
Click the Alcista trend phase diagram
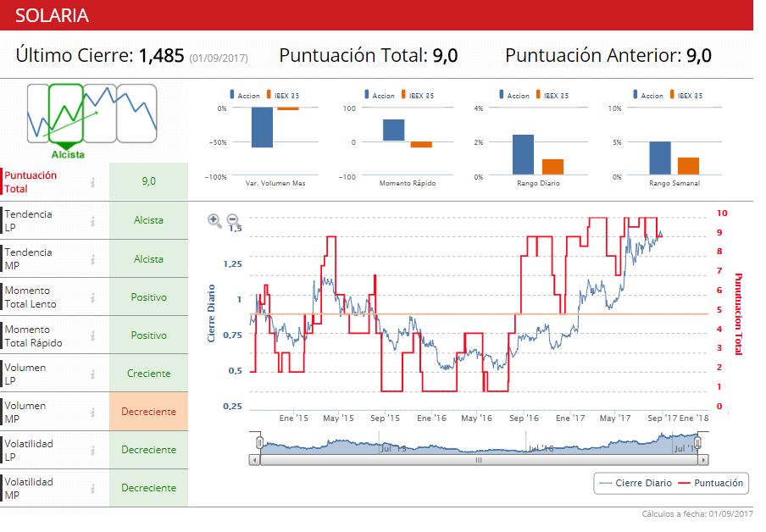click(92, 120)
